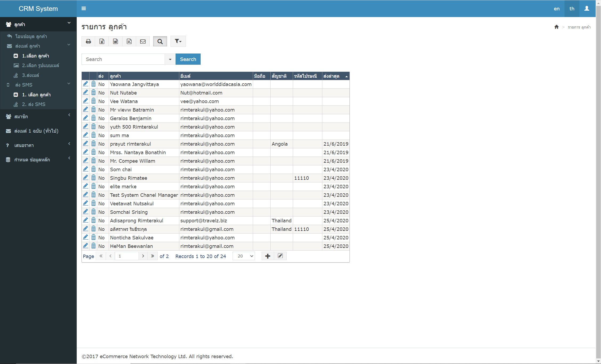Collapse the ส่ง SMS submenu
The height and width of the screenshot is (364, 601).
tap(38, 85)
